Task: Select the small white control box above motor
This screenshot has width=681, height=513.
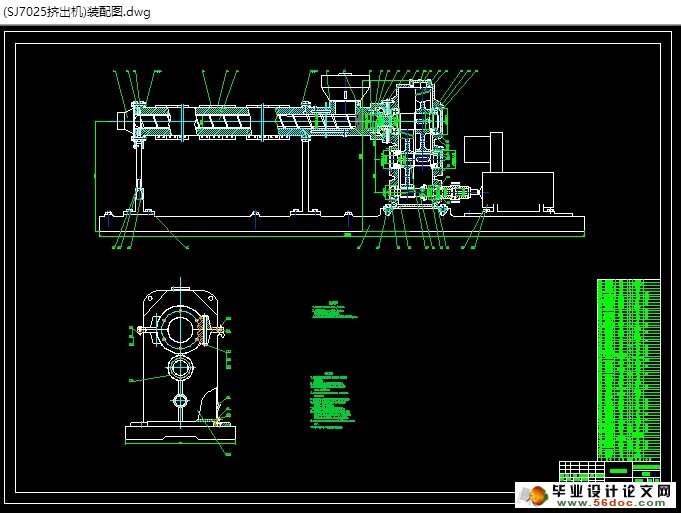Action: 477,151
